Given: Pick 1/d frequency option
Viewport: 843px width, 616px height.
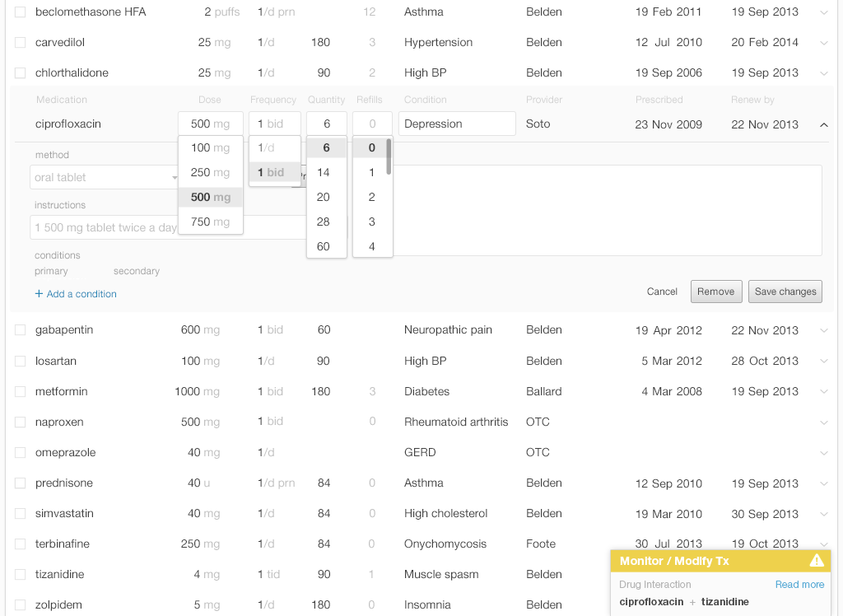Looking at the screenshot, I should (267, 148).
